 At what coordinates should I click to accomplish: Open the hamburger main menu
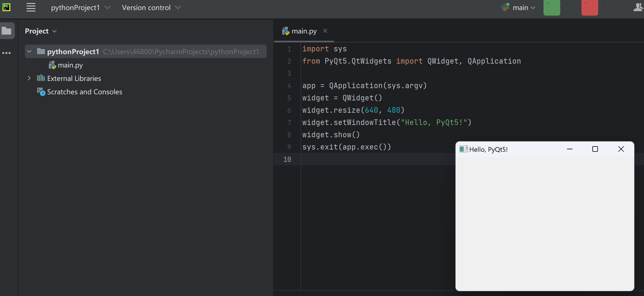click(x=31, y=8)
